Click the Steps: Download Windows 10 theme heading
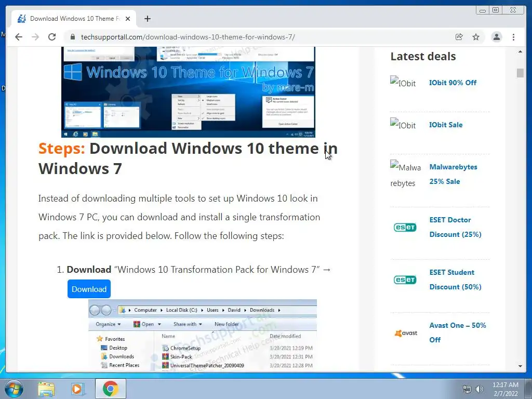 tap(188, 158)
